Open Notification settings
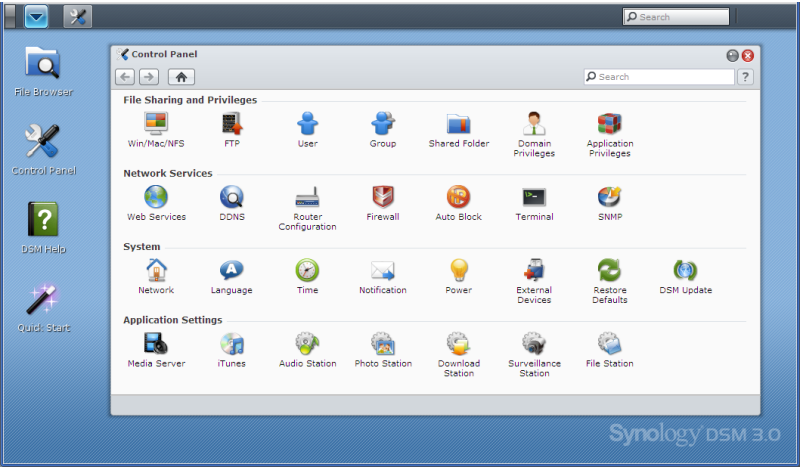This screenshot has height=467, width=800. coord(383,270)
